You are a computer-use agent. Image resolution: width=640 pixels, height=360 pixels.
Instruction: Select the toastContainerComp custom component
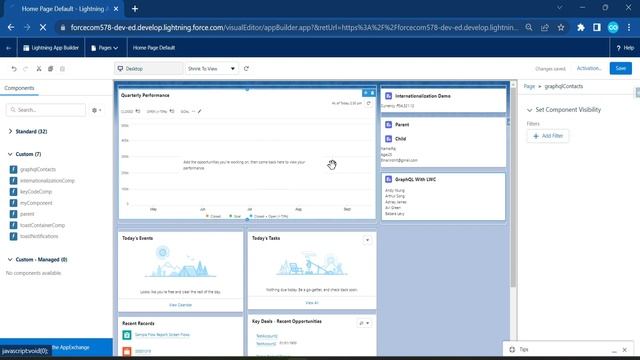[x=42, y=225]
